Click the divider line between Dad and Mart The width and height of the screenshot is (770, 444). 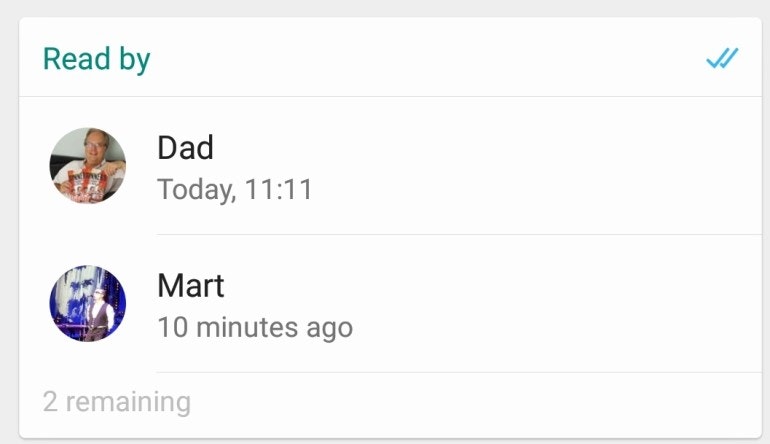[x=458, y=235]
